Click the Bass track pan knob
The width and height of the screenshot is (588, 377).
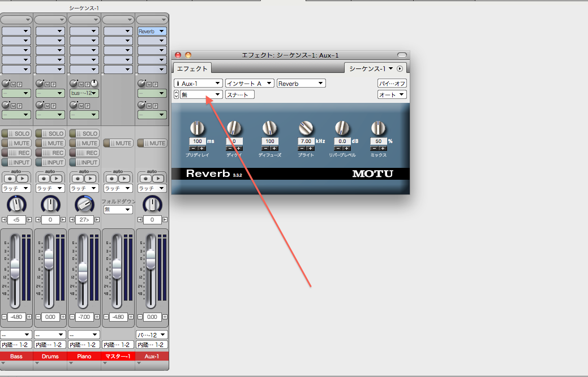click(x=16, y=204)
